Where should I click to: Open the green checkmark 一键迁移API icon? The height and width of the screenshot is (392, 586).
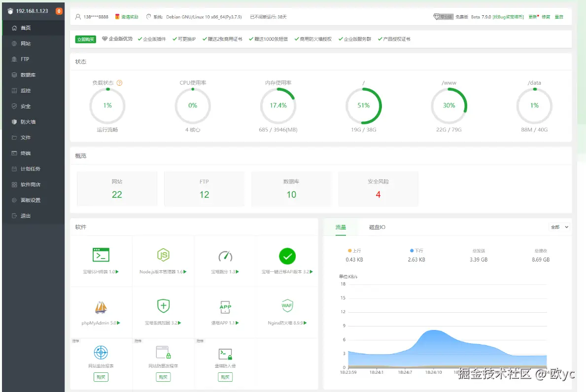tap(287, 256)
